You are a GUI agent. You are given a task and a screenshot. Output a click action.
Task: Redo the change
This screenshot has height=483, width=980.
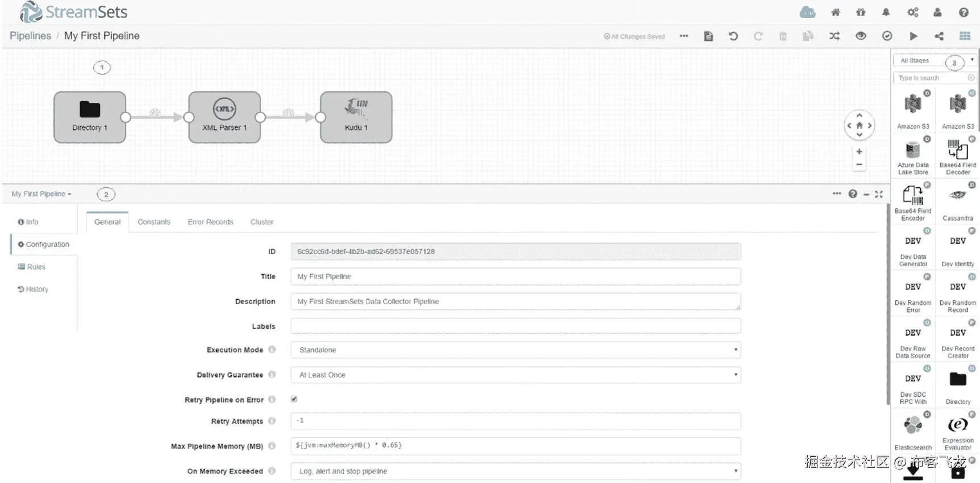click(x=758, y=36)
